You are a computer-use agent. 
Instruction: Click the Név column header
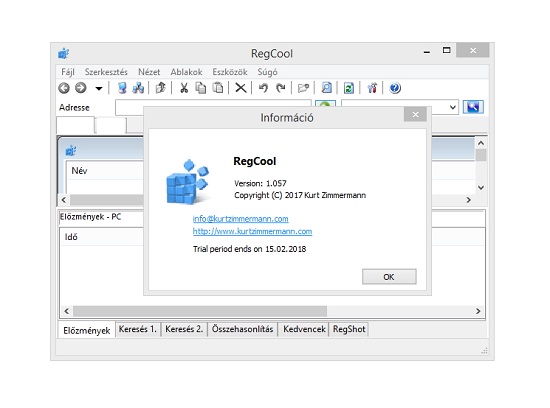pos(79,170)
